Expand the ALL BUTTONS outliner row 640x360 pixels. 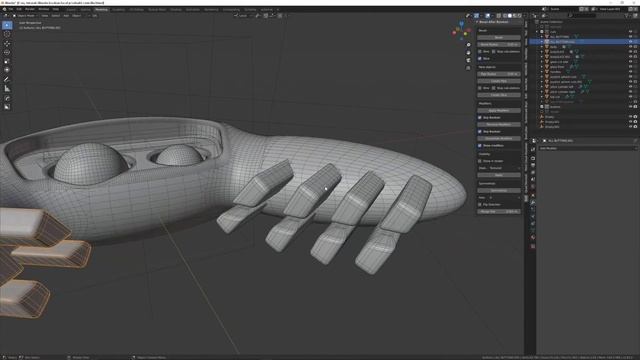click(x=542, y=37)
